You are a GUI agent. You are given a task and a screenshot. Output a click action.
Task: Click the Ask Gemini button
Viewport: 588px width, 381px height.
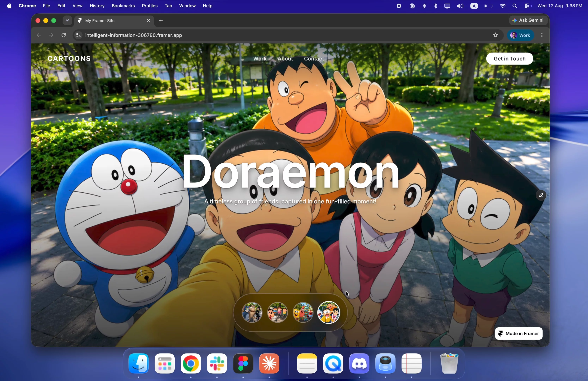(528, 20)
